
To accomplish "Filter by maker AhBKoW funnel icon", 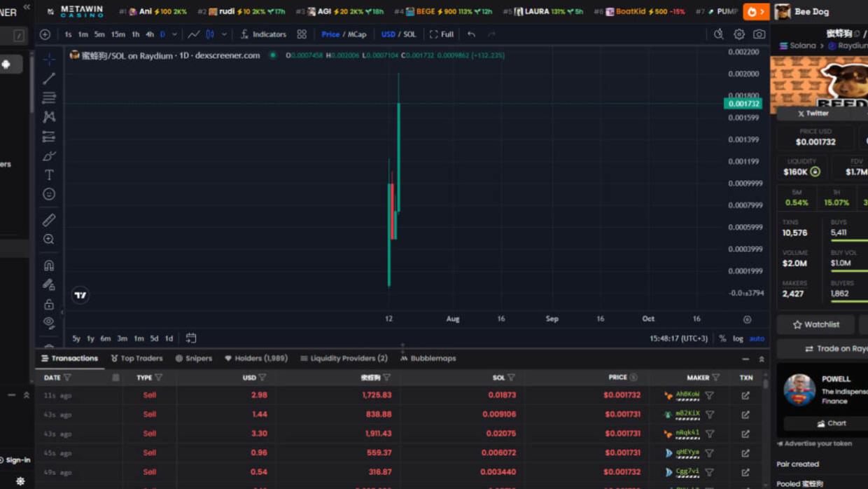I will tap(709, 396).
